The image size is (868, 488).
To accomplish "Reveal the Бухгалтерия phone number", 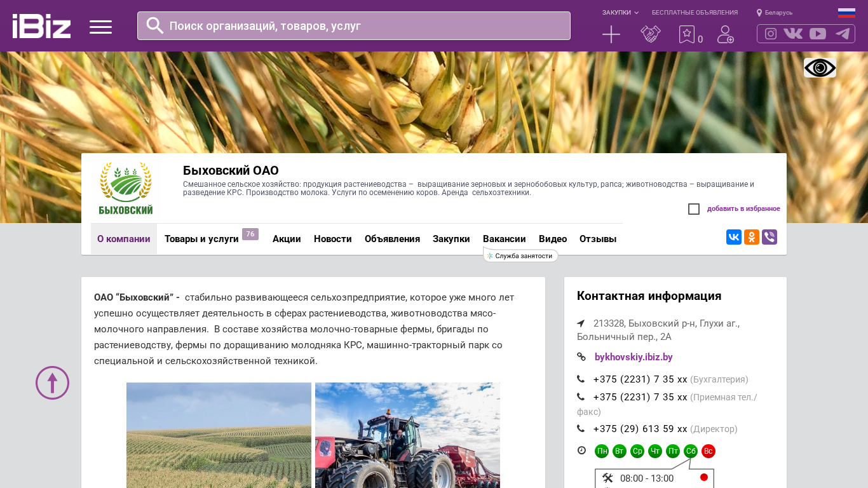I will (640, 379).
